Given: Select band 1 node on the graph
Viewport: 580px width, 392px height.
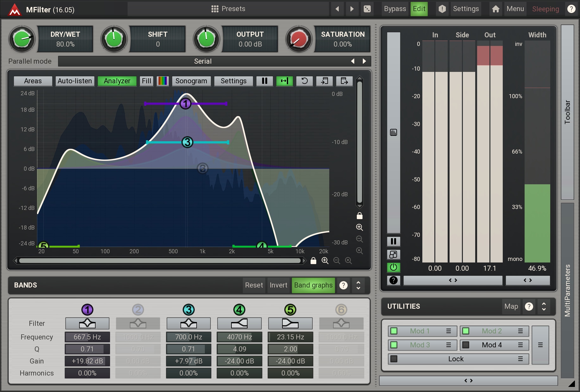Looking at the screenshot, I should tap(186, 104).
